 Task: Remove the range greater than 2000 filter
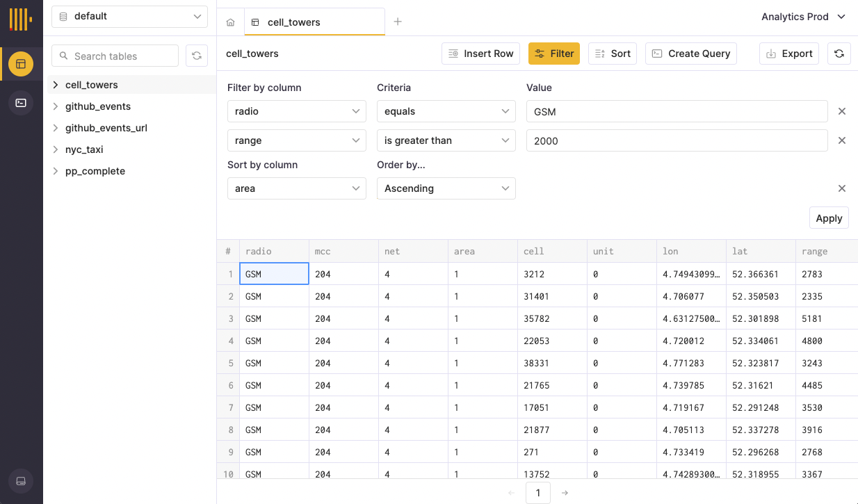(842, 140)
